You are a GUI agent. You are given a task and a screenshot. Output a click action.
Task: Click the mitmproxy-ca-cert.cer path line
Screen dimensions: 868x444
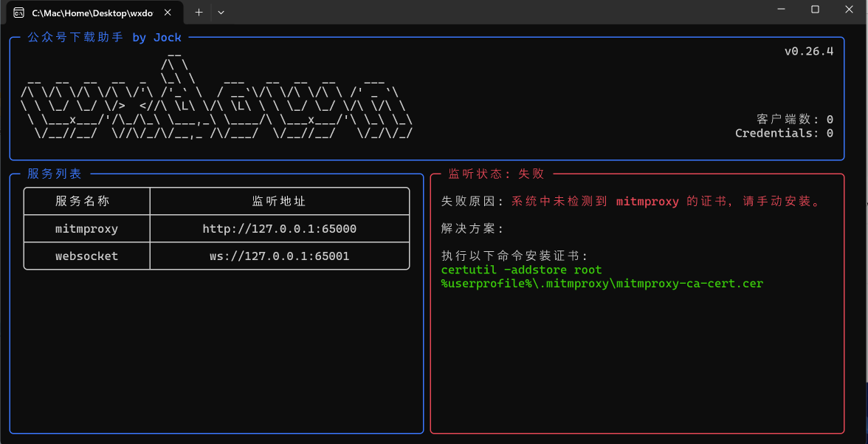602,283
